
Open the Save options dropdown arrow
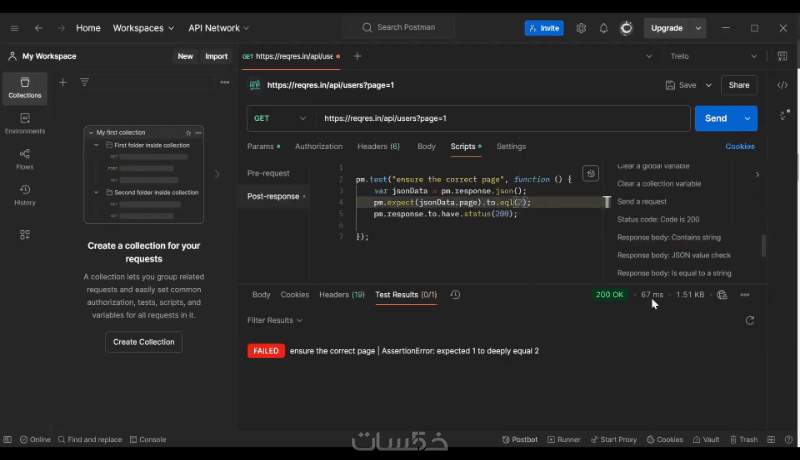coord(709,85)
